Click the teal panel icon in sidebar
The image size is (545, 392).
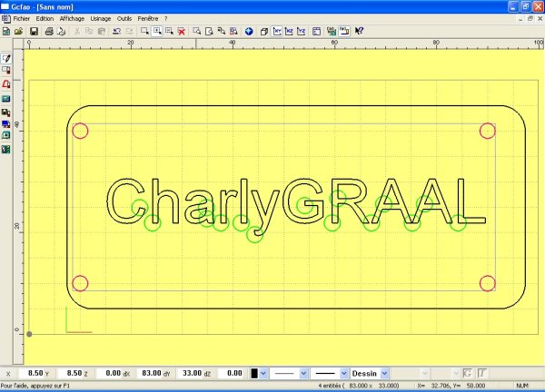tap(6, 99)
